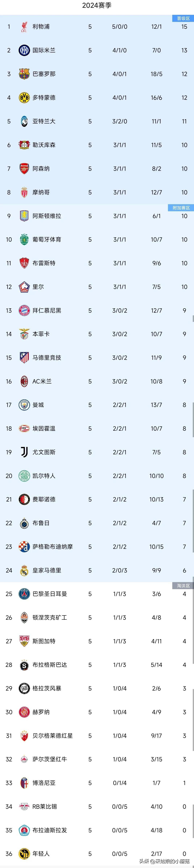Viewport: 194px width, 868px height.
Task: Click the Liverpool club crest
Action: tap(24, 27)
